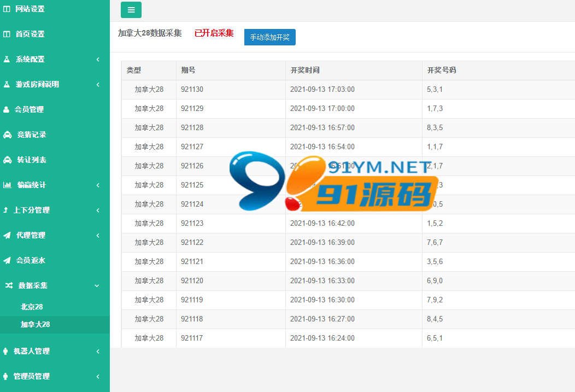Viewport: 575px width, 392px height.
Task: Expand the 上下分管理 menu arrow
Action: click(x=98, y=210)
